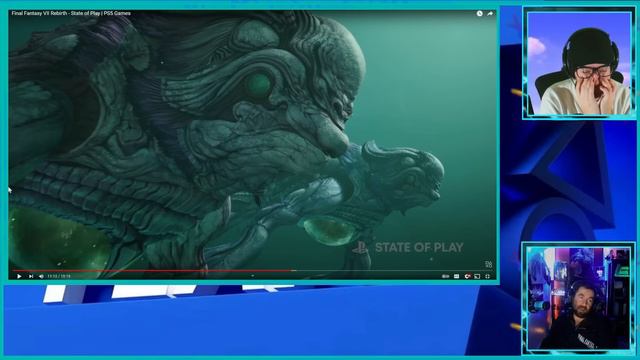The width and height of the screenshot is (640, 360).
Task: Open the video title 'Final Fantasy VII Rebirth - State of Play'
Action: (71, 13)
